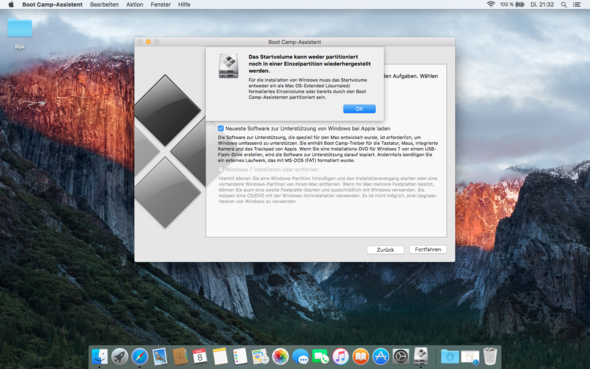Minimize the Boot Camp-Assistent window
Image resolution: width=590 pixels, height=369 pixels.
(148, 42)
